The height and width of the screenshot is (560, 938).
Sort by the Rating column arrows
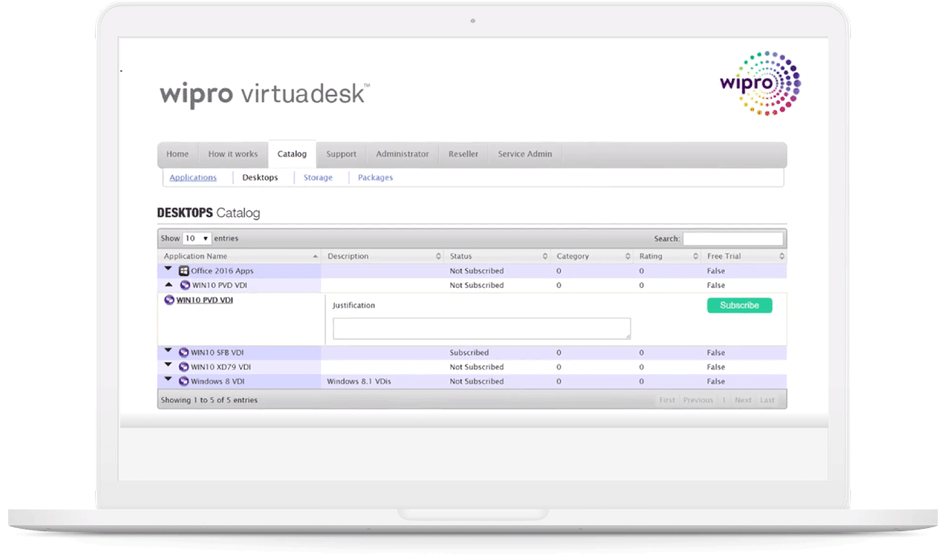(695, 257)
